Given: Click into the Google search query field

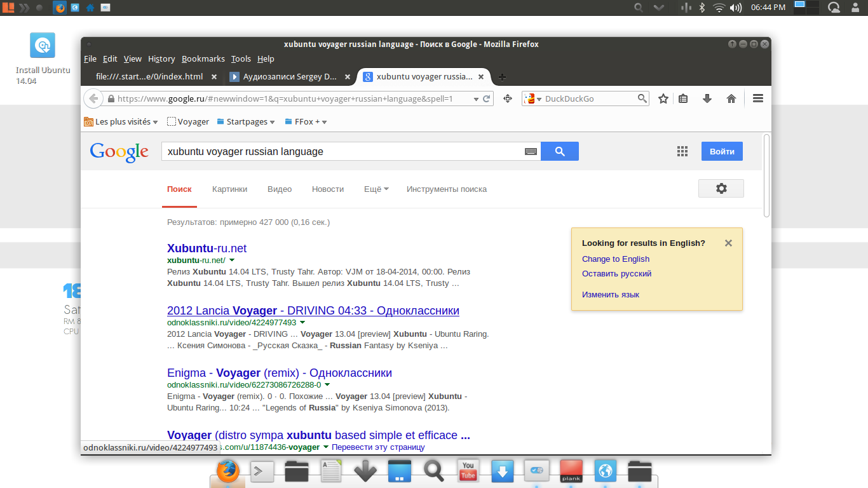Looking at the screenshot, I should click(x=343, y=152).
